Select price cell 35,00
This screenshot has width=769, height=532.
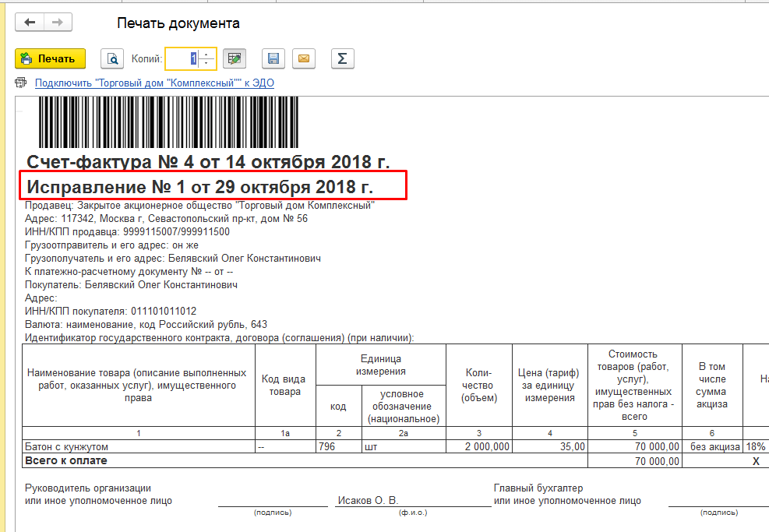click(x=549, y=446)
